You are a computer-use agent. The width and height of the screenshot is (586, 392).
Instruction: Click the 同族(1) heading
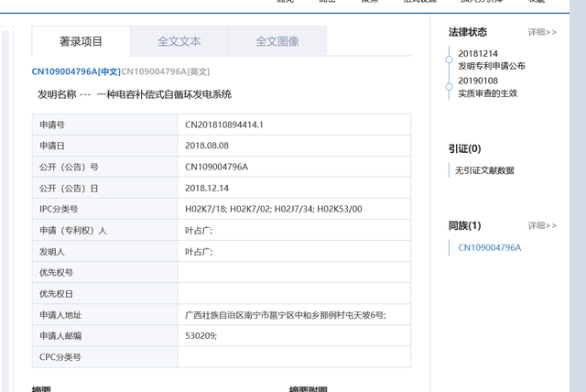(464, 225)
